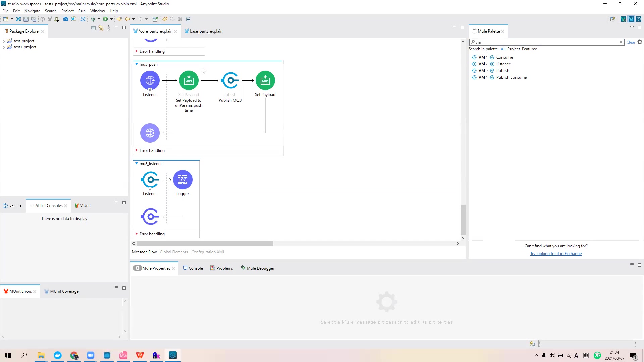
Task: Select the Featured palette search filter
Action: 530,49
